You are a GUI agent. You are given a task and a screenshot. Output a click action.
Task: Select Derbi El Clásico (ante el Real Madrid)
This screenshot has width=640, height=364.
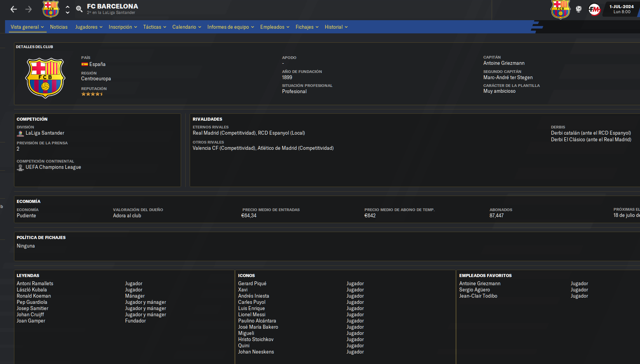tap(591, 140)
